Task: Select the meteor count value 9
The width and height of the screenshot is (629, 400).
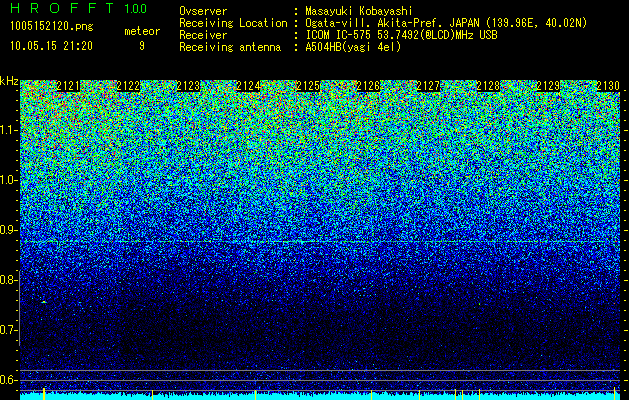Action: pyautogui.click(x=142, y=46)
